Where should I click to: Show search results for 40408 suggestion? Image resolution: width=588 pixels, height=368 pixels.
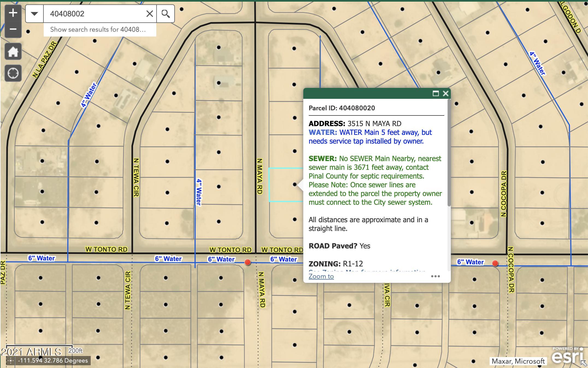(100, 29)
